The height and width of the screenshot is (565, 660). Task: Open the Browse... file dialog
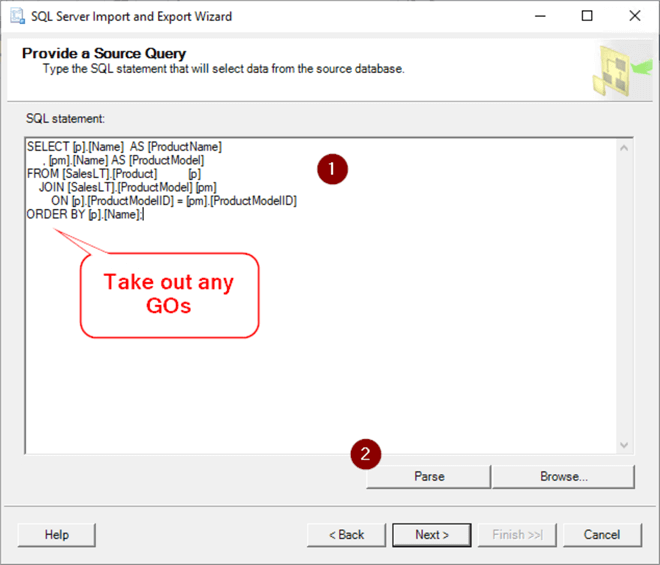(564, 477)
